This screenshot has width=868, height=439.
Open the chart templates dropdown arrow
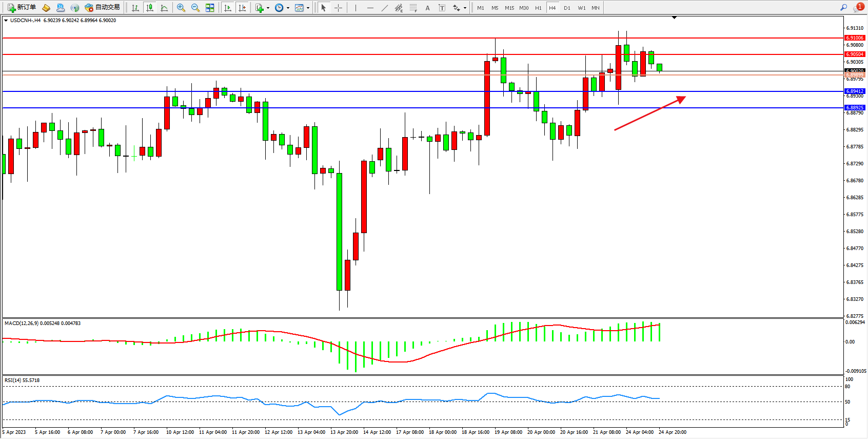click(x=308, y=8)
